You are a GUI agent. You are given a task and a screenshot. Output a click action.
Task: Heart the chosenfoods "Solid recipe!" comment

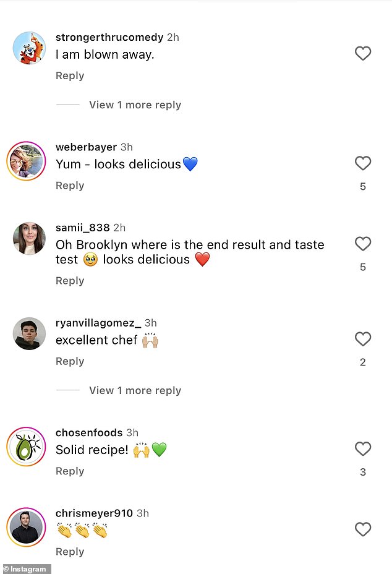[363, 449]
